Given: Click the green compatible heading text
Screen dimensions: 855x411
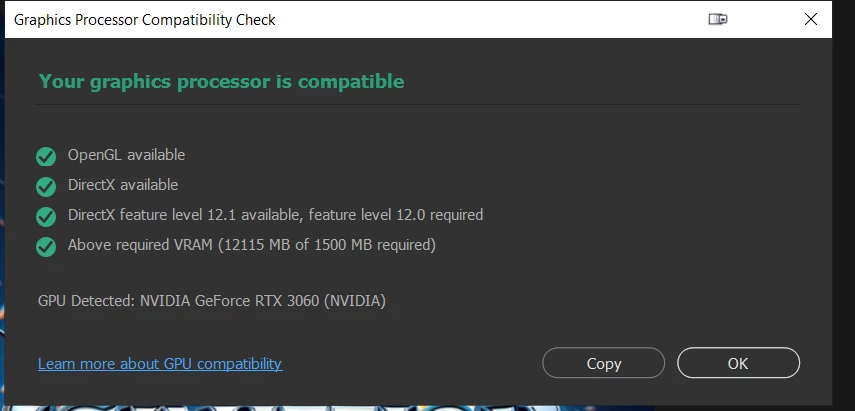Looking at the screenshot, I should pos(221,82).
